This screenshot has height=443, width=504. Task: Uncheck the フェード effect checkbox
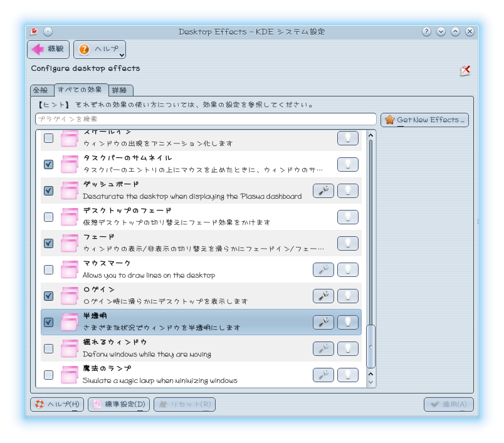tap(48, 244)
